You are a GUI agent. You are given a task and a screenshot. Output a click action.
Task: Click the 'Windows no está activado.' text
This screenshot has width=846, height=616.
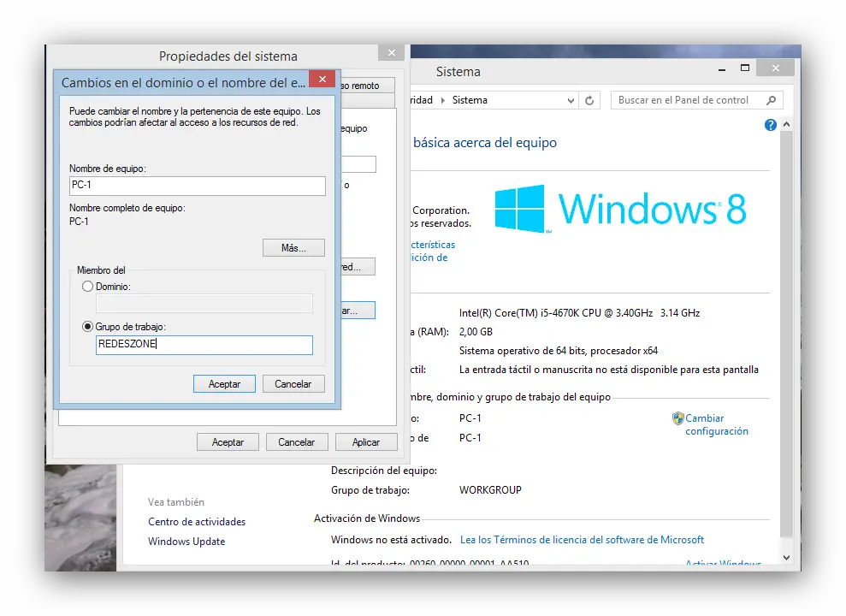pyautogui.click(x=391, y=540)
